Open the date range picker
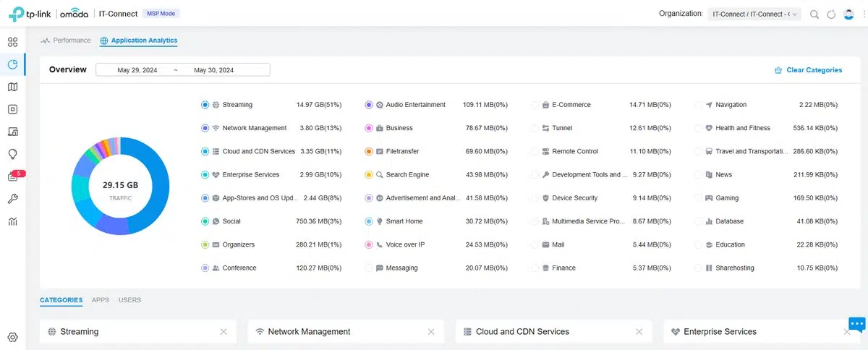The image size is (868, 350). coord(183,70)
